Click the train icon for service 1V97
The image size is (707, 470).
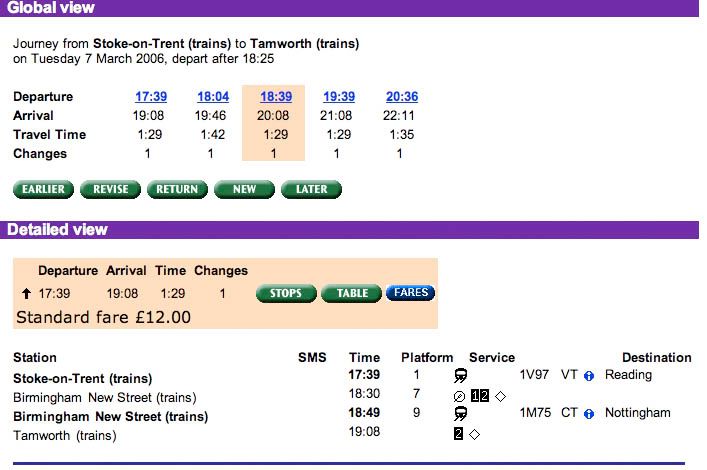coord(462,376)
